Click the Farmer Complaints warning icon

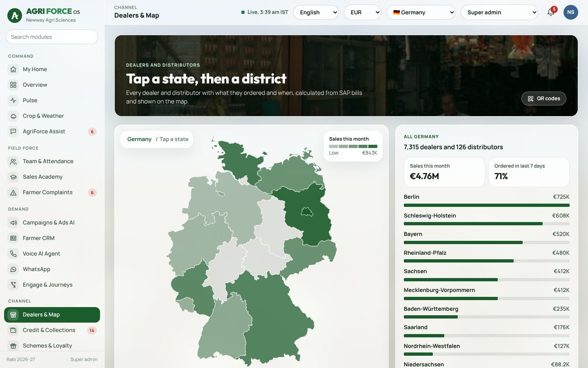(13, 192)
